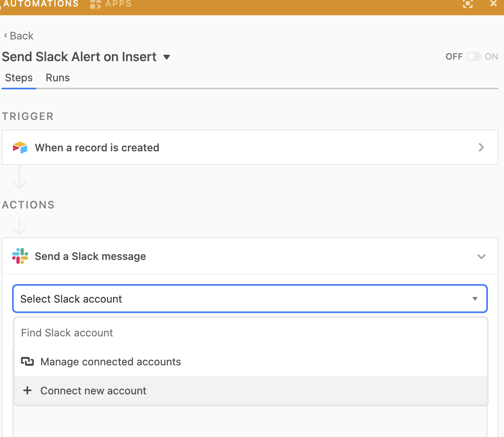
Task: Choose 'Manage connected accounts' option
Action: pyautogui.click(x=251, y=361)
